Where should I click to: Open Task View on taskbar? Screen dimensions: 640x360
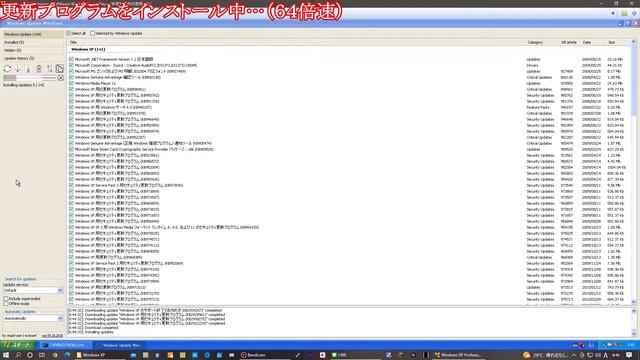[x=42, y=355]
